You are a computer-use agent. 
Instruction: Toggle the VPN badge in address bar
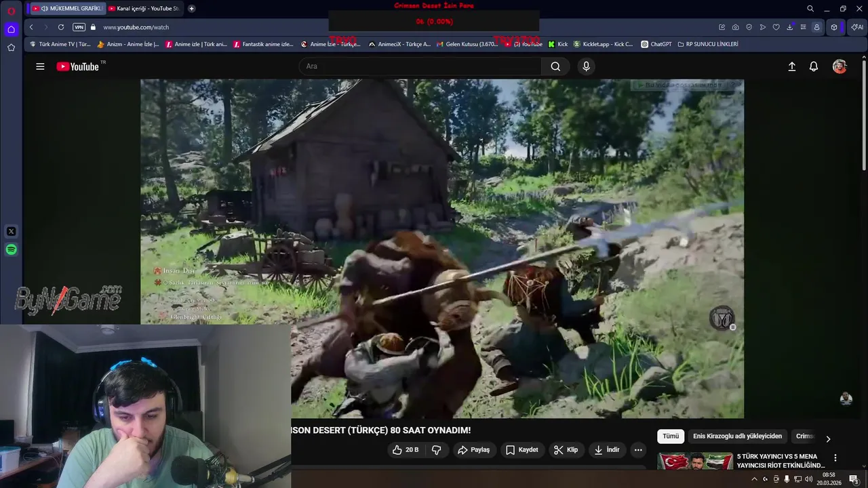79,27
